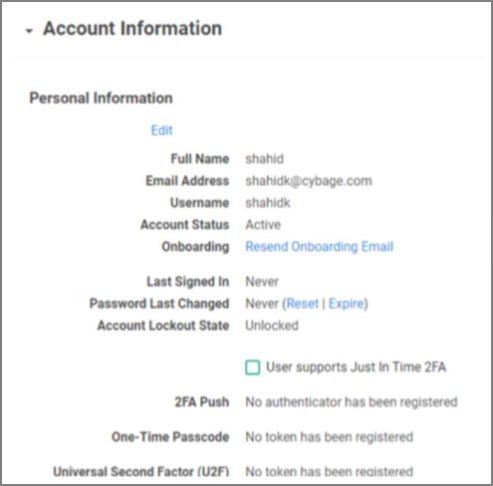The height and width of the screenshot is (486, 493).
Task: Click the Universal Second Factor (U2F) label
Action: [141, 472]
